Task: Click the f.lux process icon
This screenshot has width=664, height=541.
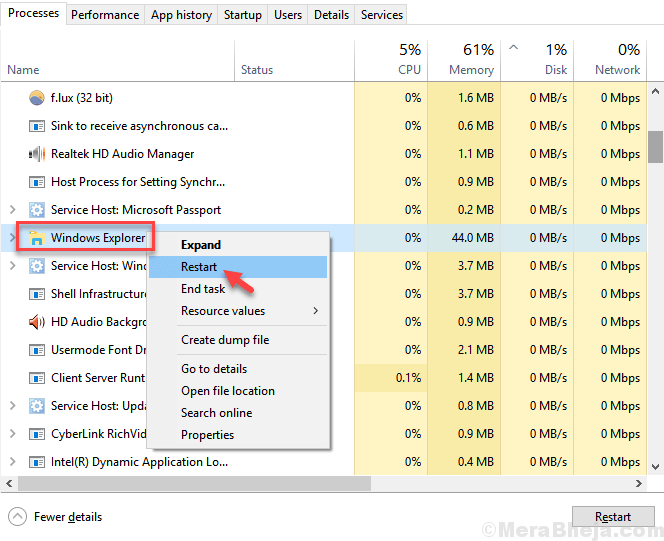Action: (x=37, y=98)
